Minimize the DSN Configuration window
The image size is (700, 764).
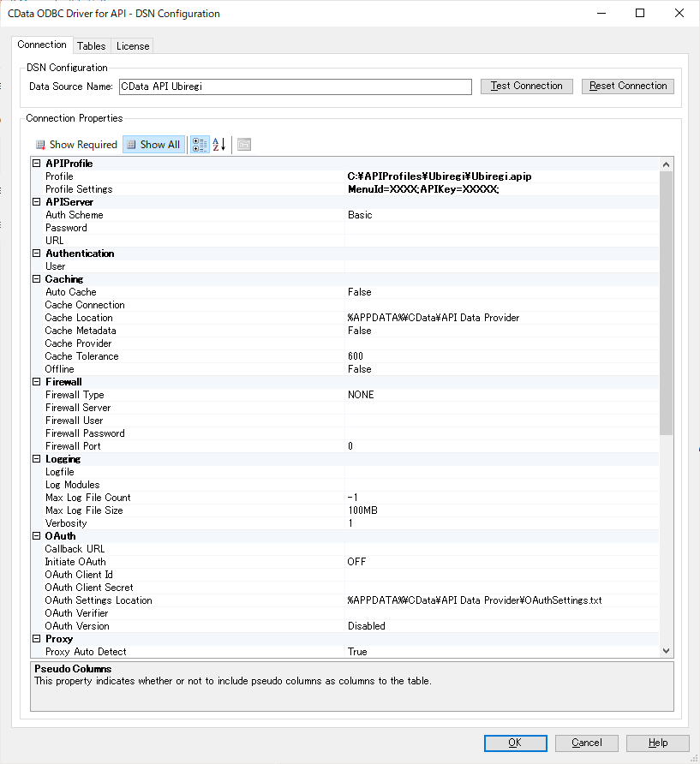(601, 13)
